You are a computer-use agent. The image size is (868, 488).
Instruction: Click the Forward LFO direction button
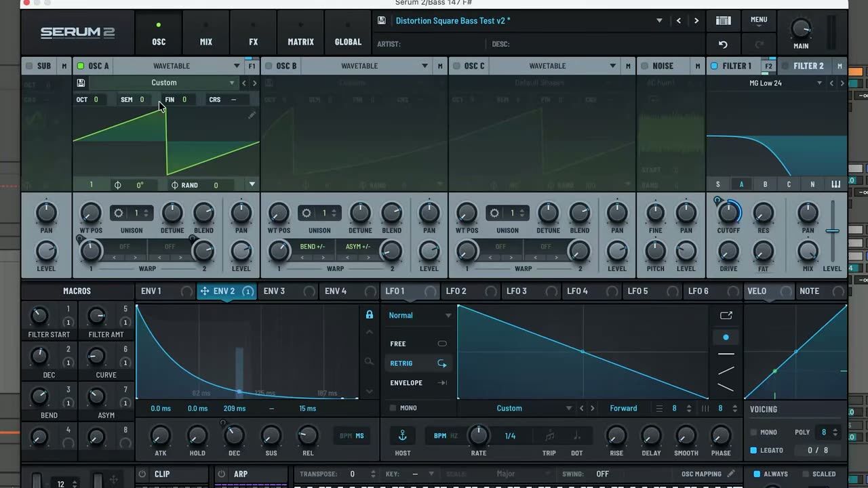click(623, 409)
